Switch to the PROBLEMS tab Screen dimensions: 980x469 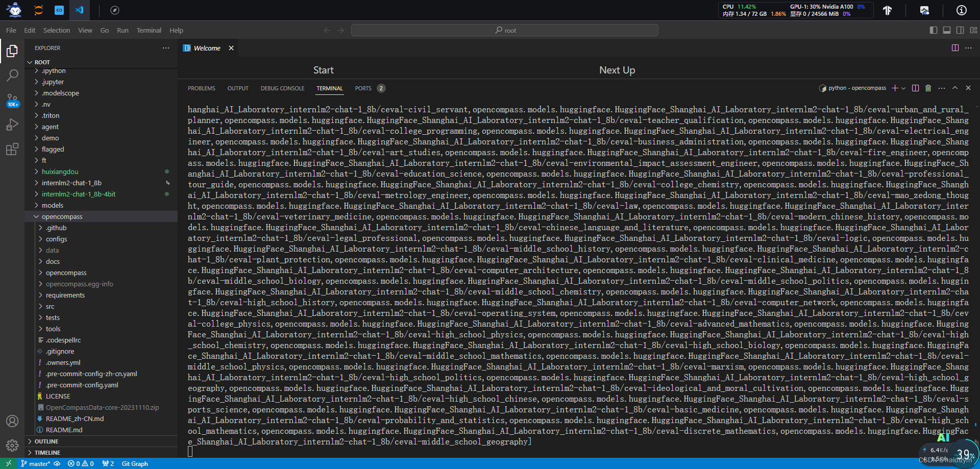(x=201, y=88)
